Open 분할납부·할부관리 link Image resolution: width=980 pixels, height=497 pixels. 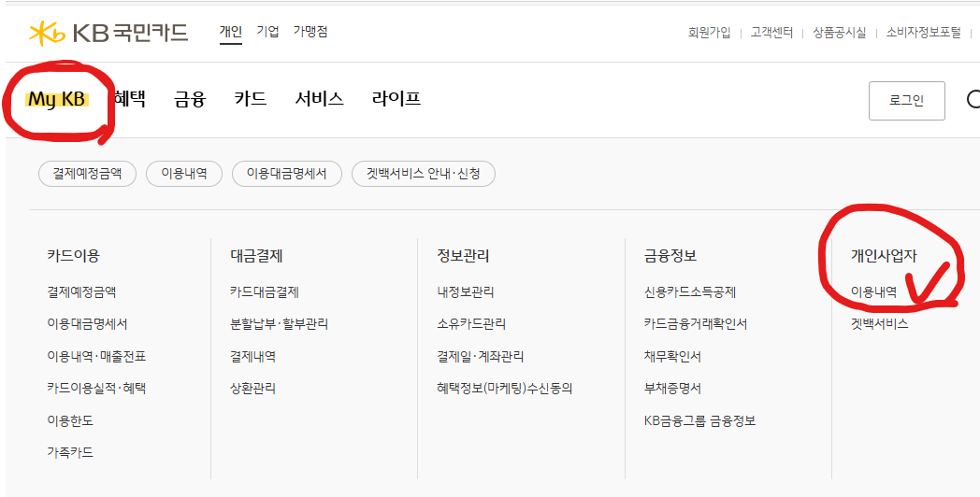(x=279, y=323)
